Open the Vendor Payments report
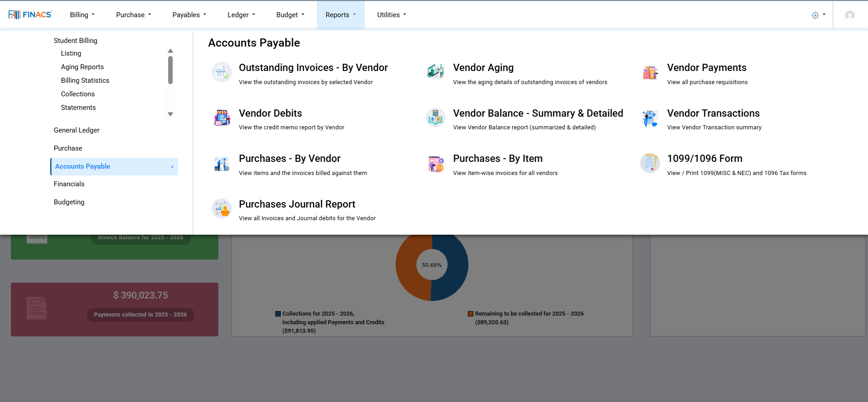Viewport: 868px width, 402px height. pyautogui.click(x=707, y=68)
